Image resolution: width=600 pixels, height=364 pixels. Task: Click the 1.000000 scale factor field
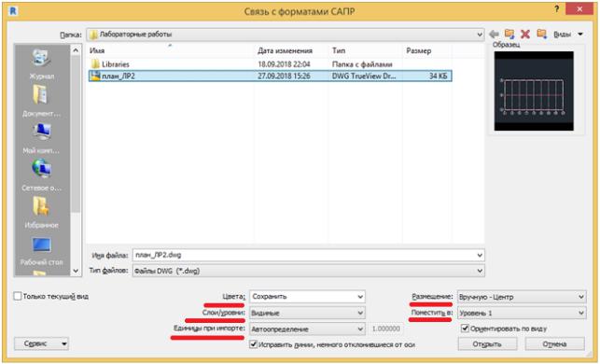tap(386, 329)
